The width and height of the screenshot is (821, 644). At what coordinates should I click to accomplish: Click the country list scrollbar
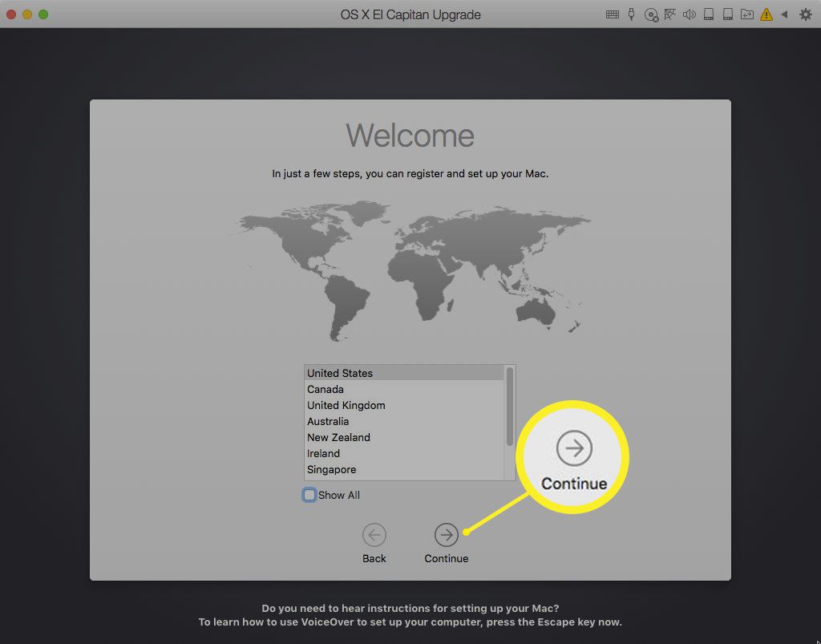point(509,406)
